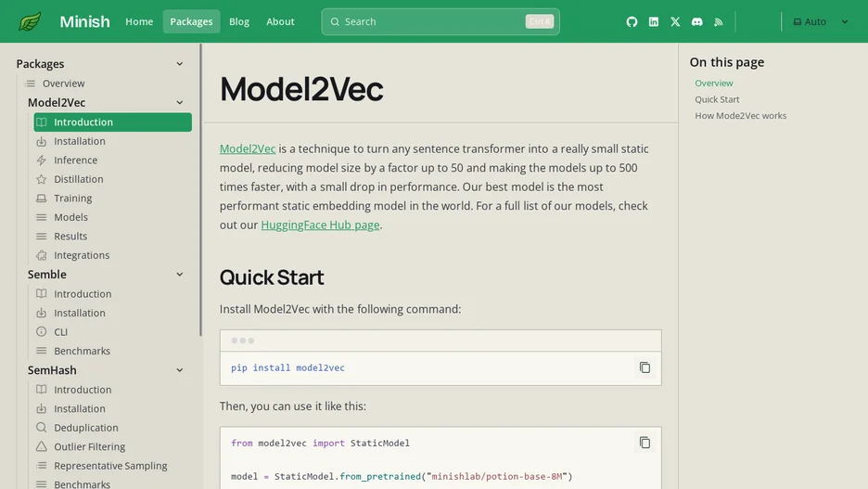Screen dimensions: 868x489
Task: Click the search magnifier icon
Action: tap(335, 21)
